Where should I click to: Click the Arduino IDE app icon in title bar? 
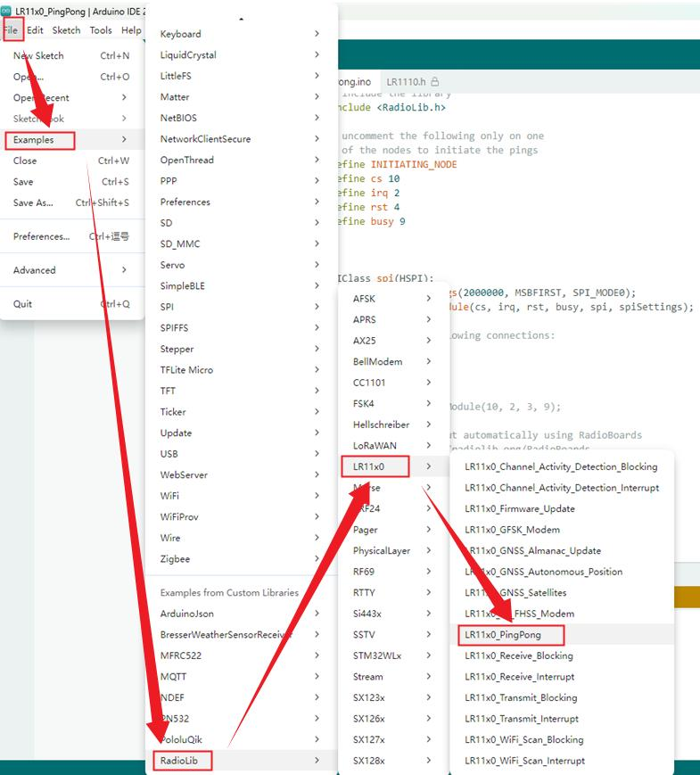coord(6,11)
